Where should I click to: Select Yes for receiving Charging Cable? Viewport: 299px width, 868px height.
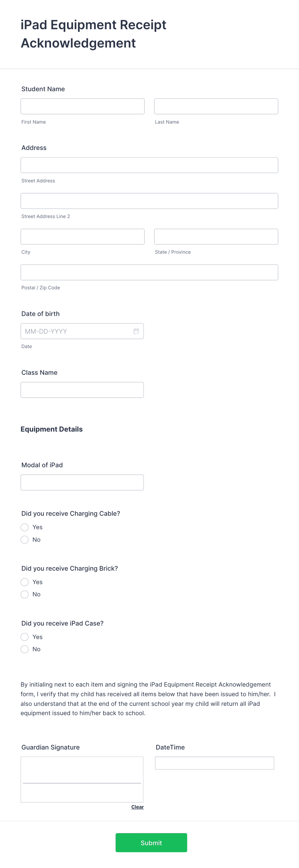click(24, 527)
